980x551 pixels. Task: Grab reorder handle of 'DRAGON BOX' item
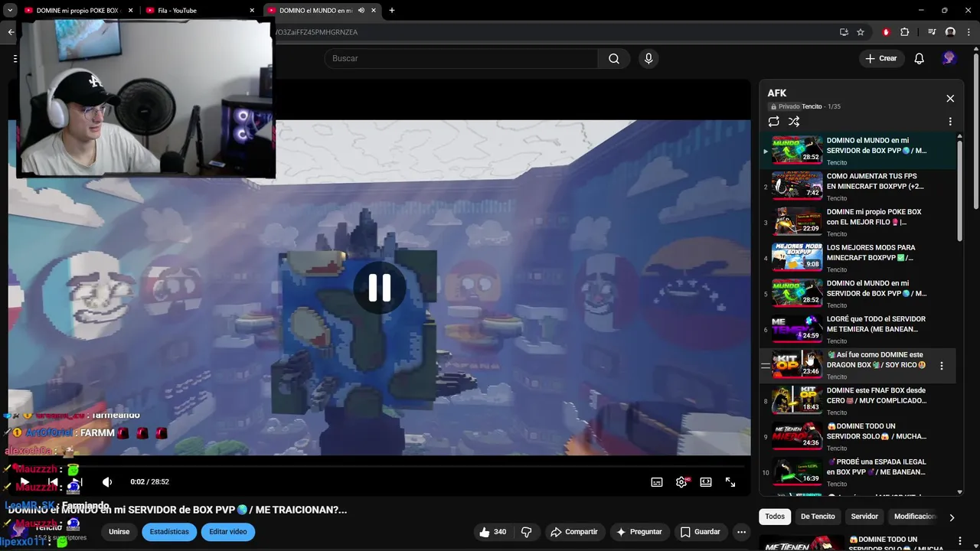click(x=765, y=366)
